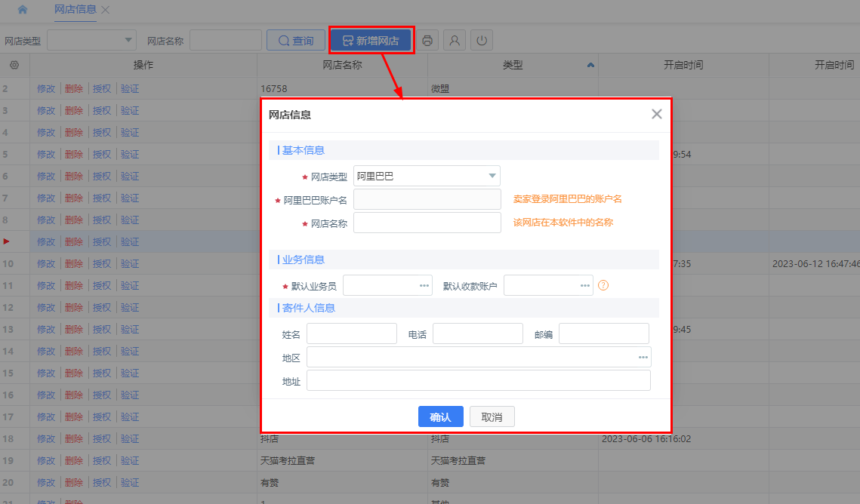Open the home tab icon
The width and height of the screenshot is (860, 504).
23,9
